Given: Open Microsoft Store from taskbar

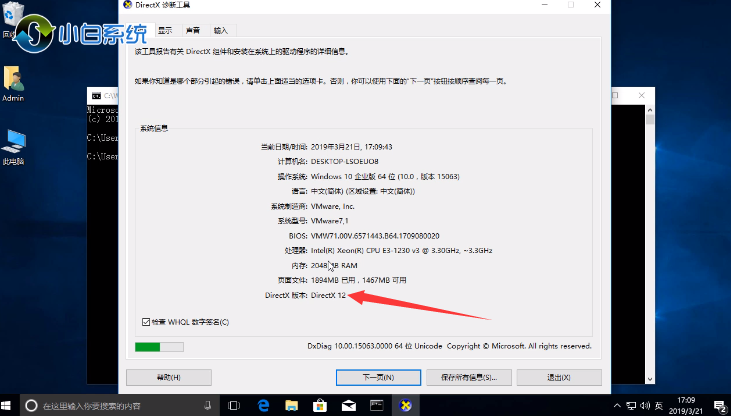Looking at the screenshot, I should point(320,405).
